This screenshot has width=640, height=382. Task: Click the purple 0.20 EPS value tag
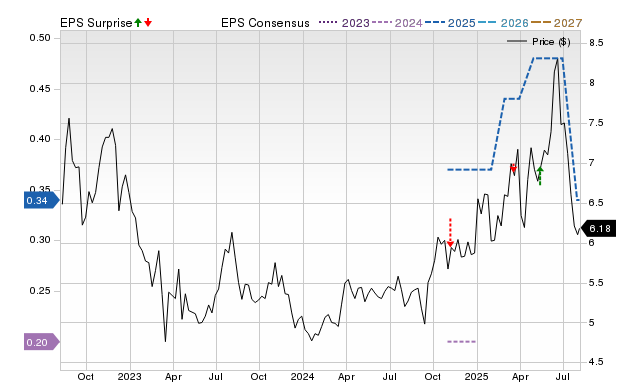[x=42, y=342]
